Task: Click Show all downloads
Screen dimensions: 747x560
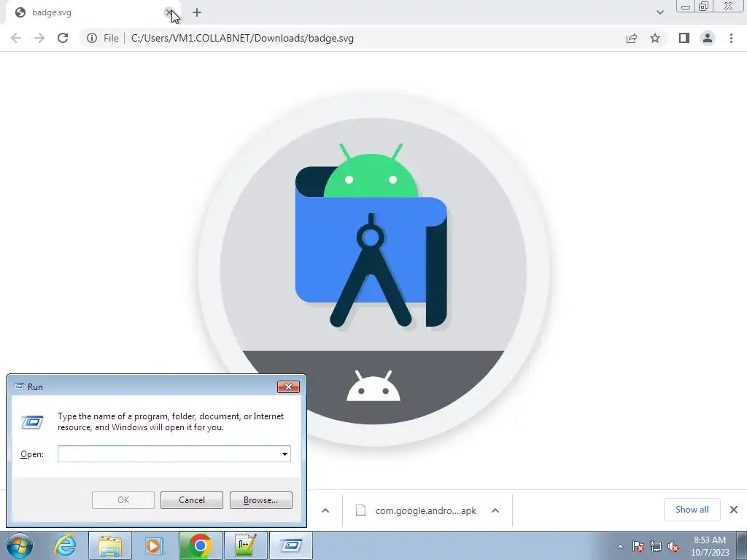Action: 692,510
